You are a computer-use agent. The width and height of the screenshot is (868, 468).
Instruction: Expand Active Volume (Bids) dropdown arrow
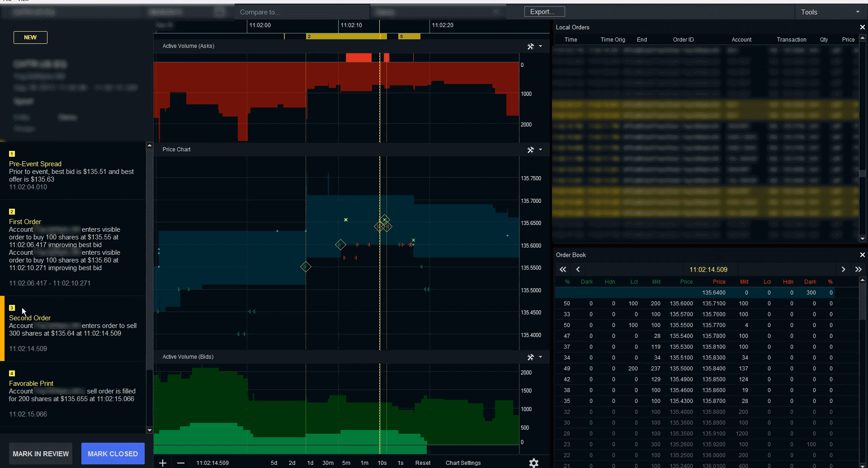540,357
